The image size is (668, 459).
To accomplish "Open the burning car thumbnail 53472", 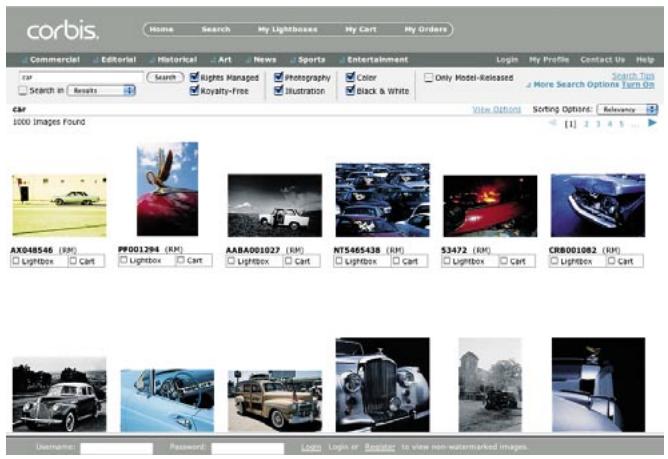I will 489,206.
